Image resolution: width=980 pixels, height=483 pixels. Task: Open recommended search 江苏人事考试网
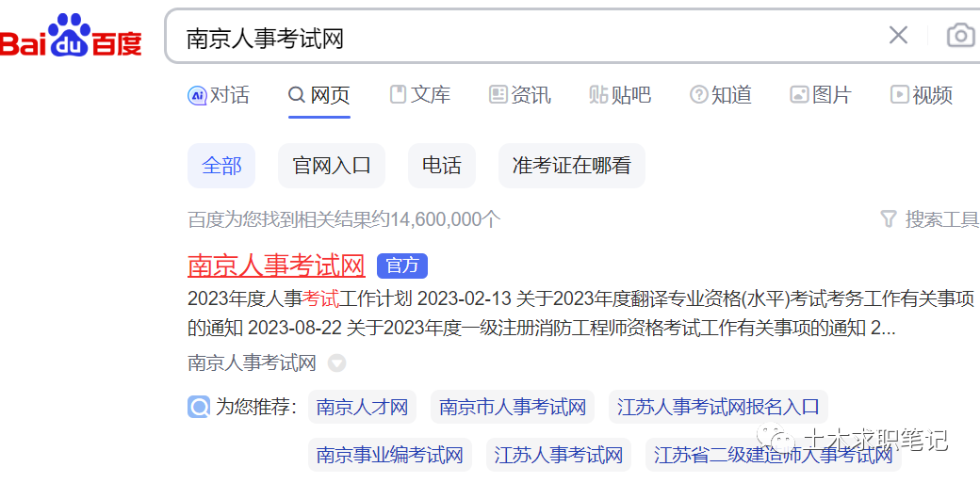pos(559,455)
